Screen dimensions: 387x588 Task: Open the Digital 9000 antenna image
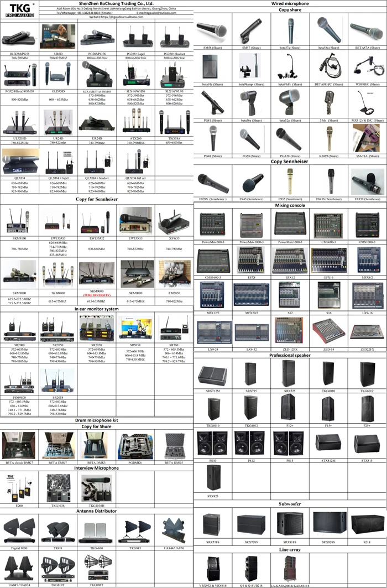[19, 530]
